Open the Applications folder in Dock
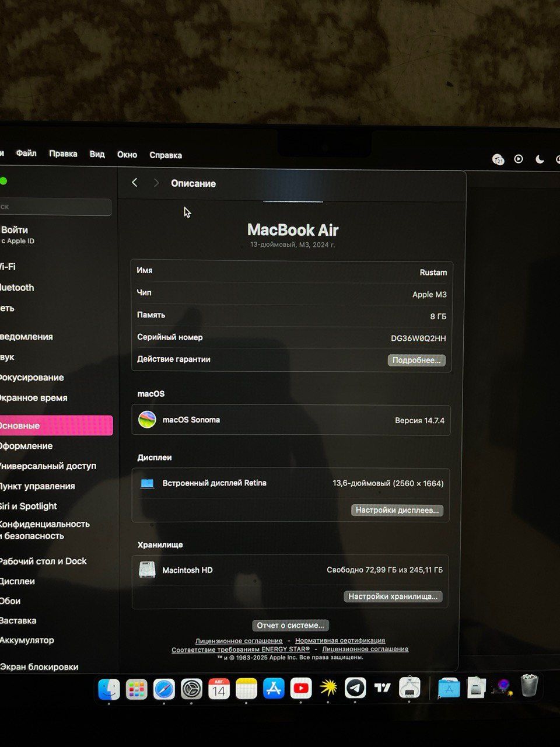Image resolution: width=560 pixels, height=747 pixels. tap(449, 688)
